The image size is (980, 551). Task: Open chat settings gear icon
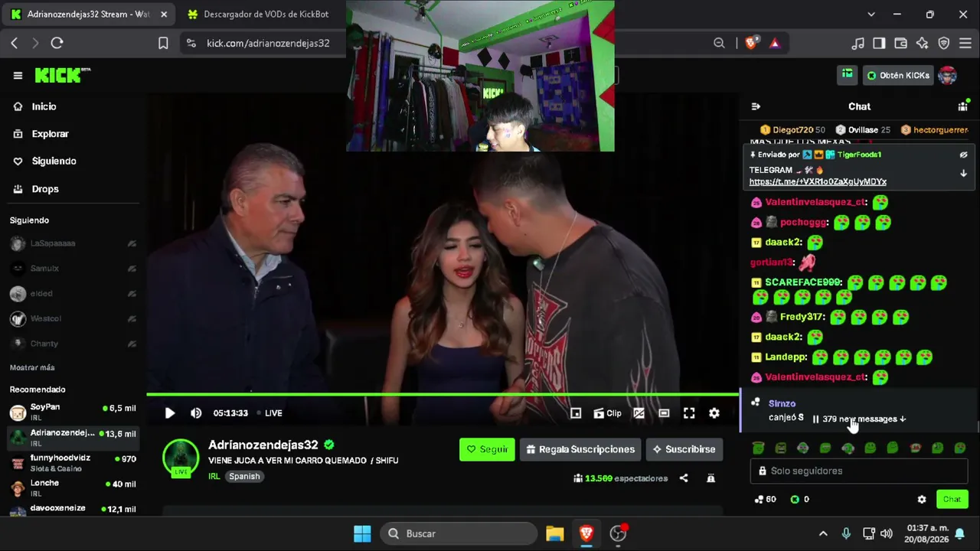pos(922,499)
